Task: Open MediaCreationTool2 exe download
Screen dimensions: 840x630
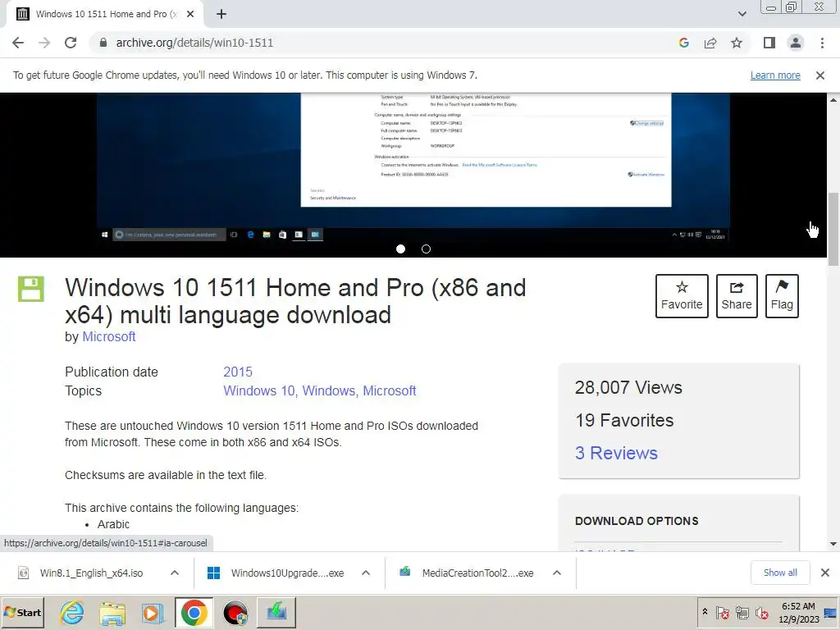Action: coord(477,573)
